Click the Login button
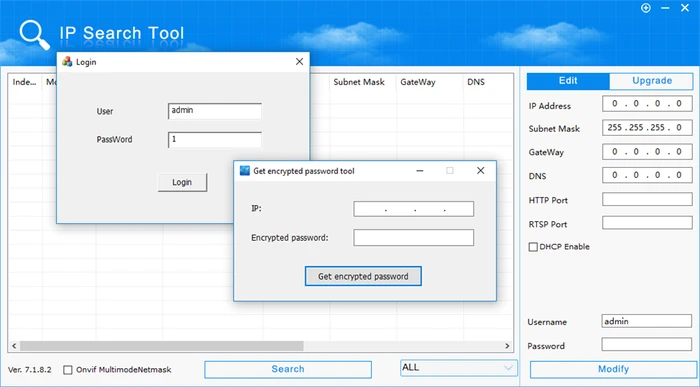Screen dimensions: 700x387 [182, 182]
